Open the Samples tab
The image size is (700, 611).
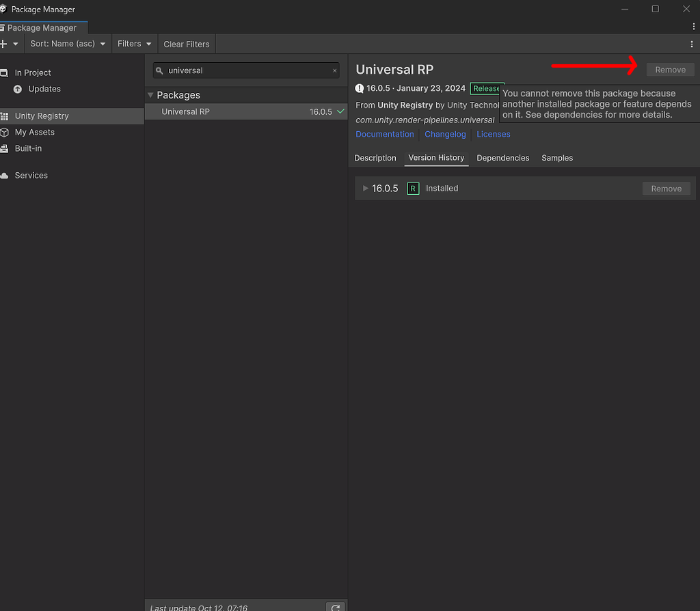tap(556, 158)
